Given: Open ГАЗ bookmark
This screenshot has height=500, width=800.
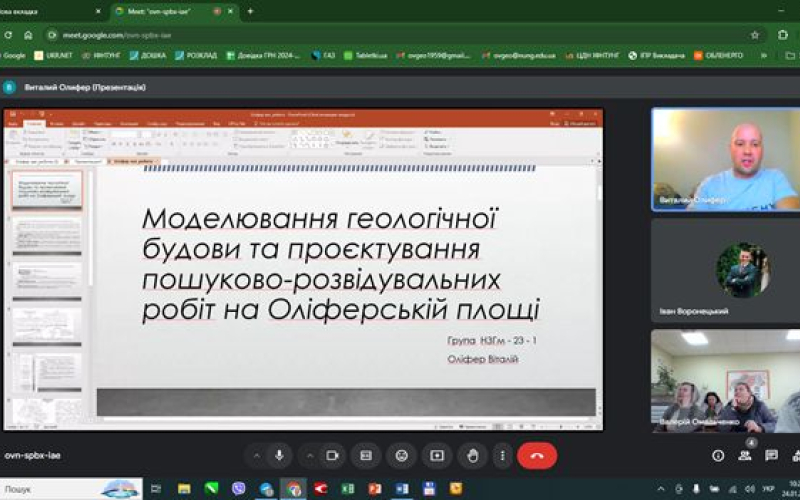Looking at the screenshot, I should click(323, 56).
